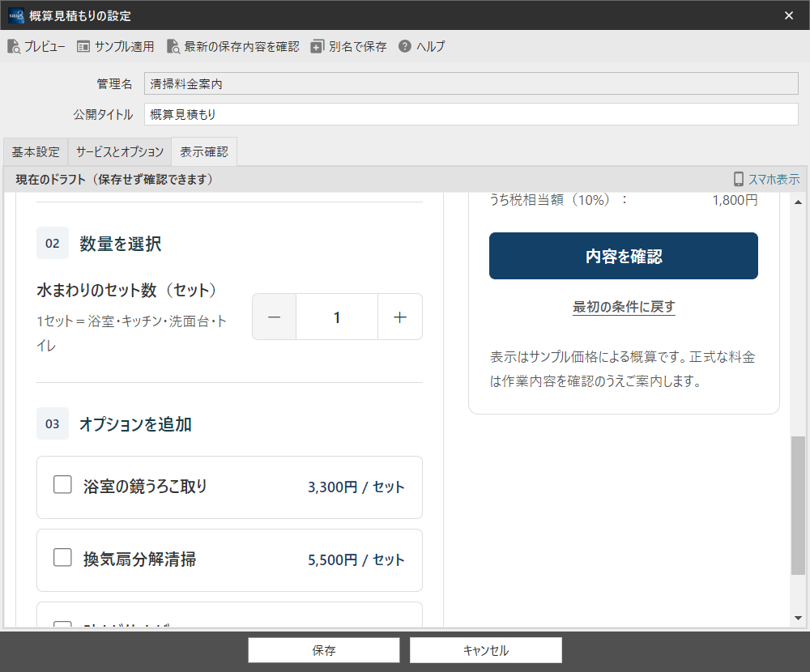Close the 概算見積もりの設定 dialog
Image resolution: width=810 pixels, height=672 pixels.
[789, 15]
